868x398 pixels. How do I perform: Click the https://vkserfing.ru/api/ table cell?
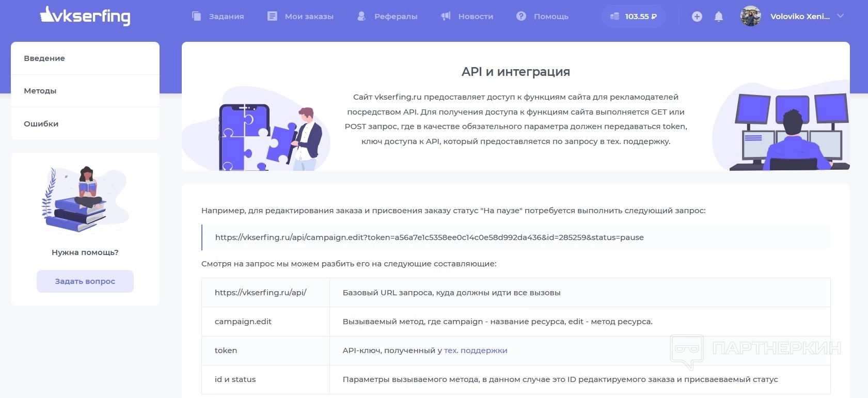tap(265, 293)
